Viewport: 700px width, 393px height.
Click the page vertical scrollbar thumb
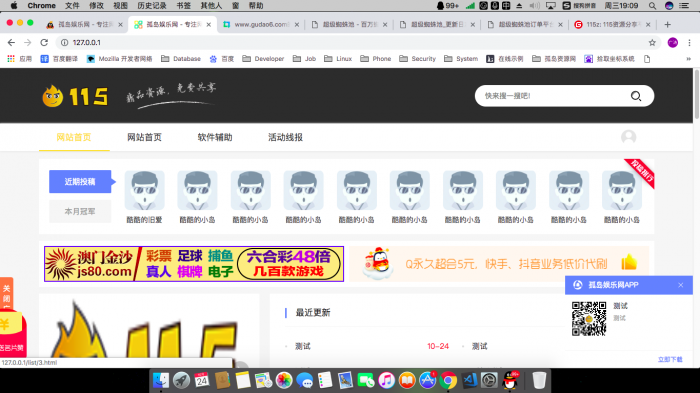click(696, 94)
